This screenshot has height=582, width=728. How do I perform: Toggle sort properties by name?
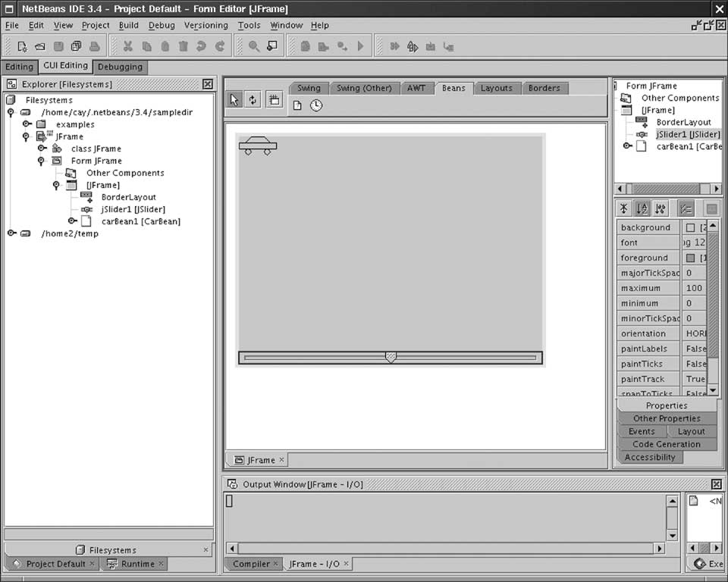642,209
